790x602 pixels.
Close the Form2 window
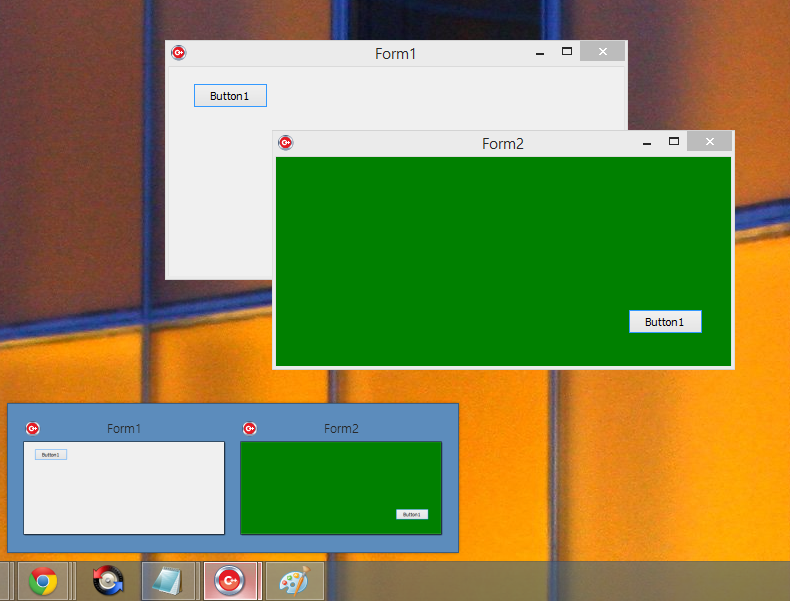(x=709, y=142)
